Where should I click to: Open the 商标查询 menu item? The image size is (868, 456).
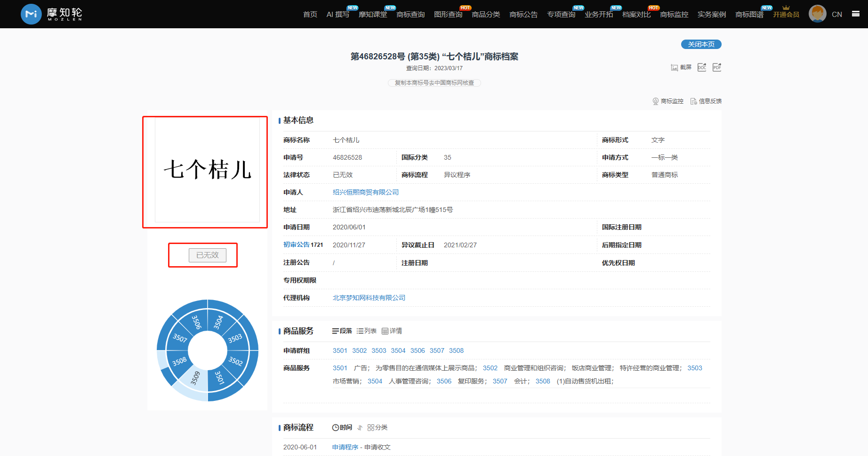click(410, 15)
